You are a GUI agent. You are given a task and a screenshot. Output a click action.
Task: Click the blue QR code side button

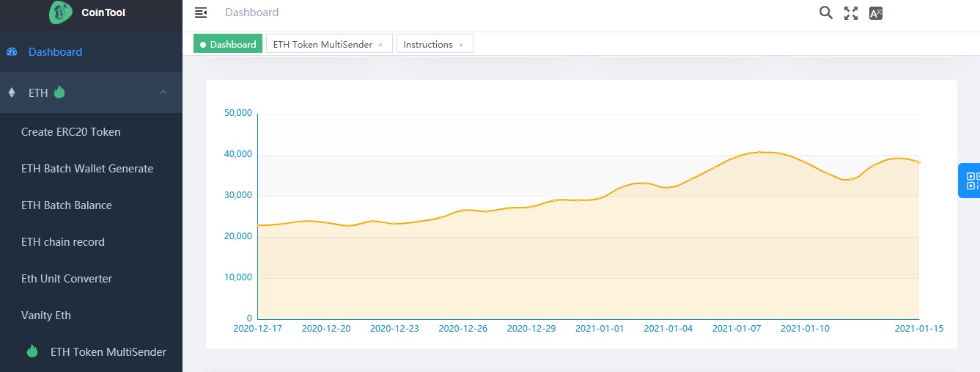[970, 180]
